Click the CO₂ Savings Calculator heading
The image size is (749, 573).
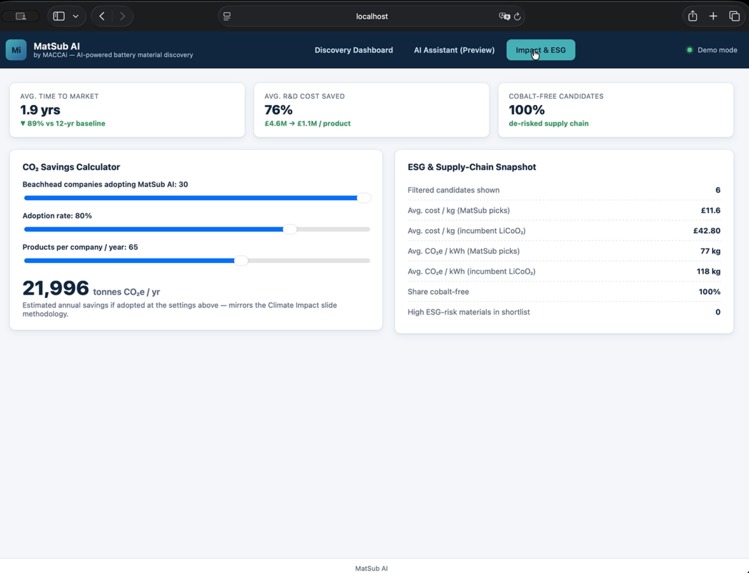point(71,167)
